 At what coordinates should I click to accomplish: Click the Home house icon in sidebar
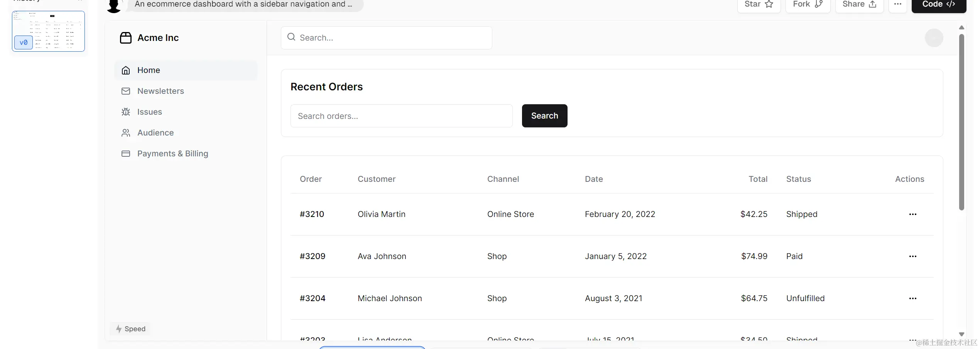[x=126, y=70]
